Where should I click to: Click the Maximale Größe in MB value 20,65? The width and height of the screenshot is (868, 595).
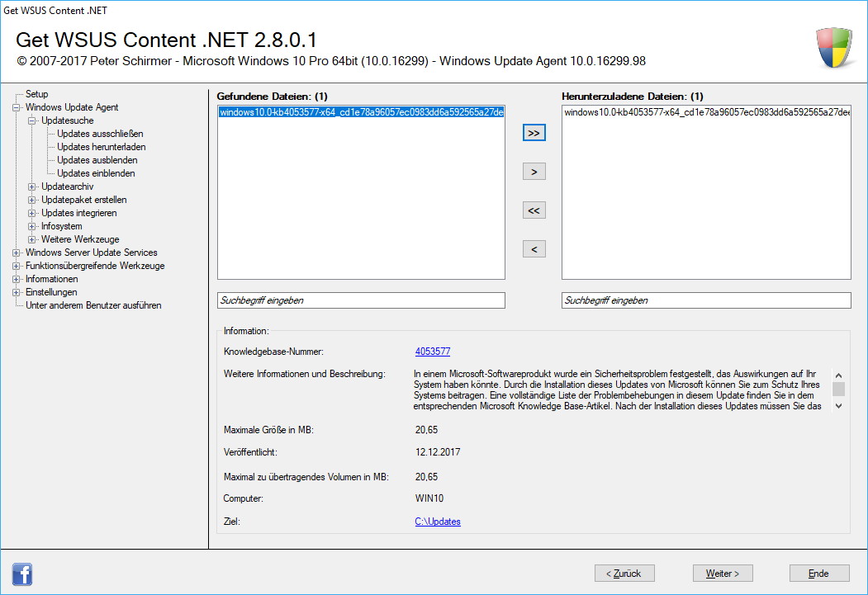(x=427, y=430)
